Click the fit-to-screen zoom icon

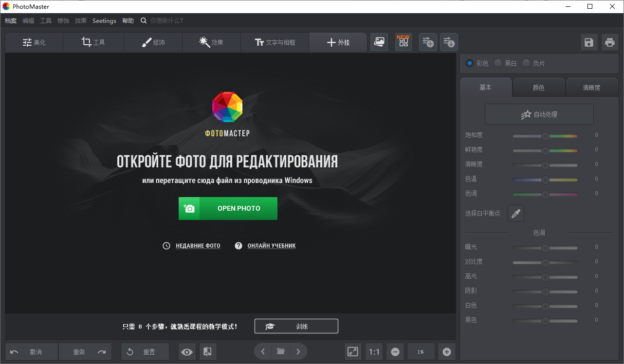[x=353, y=351]
